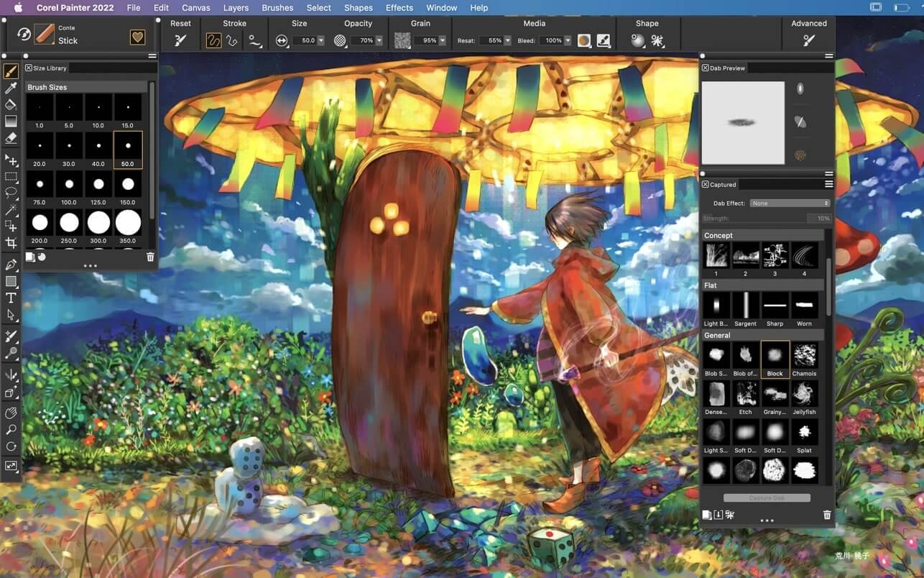The width and height of the screenshot is (924, 578).
Task: Open the Opacity dropdown in the property bar
Action: pyautogui.click(x=379, y=40)
